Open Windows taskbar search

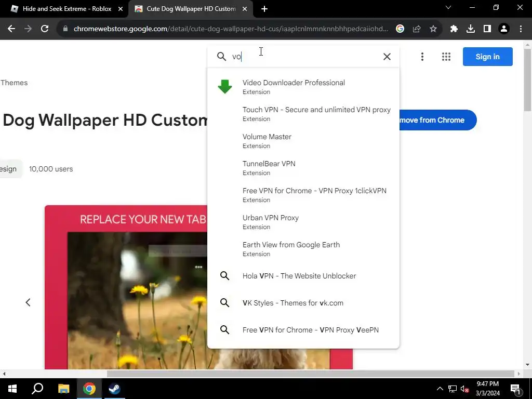(37, 389)
